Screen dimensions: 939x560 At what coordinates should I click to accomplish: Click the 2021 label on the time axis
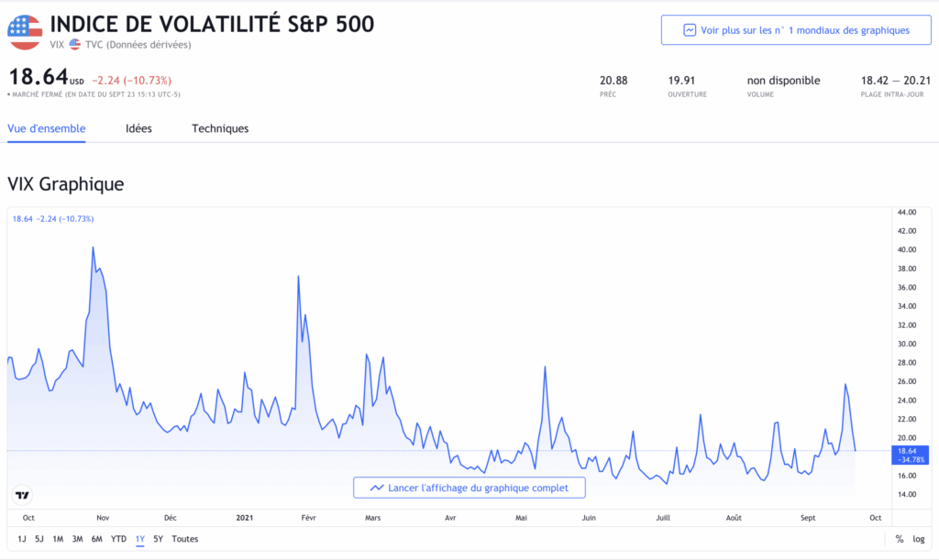tap(244, 518)
